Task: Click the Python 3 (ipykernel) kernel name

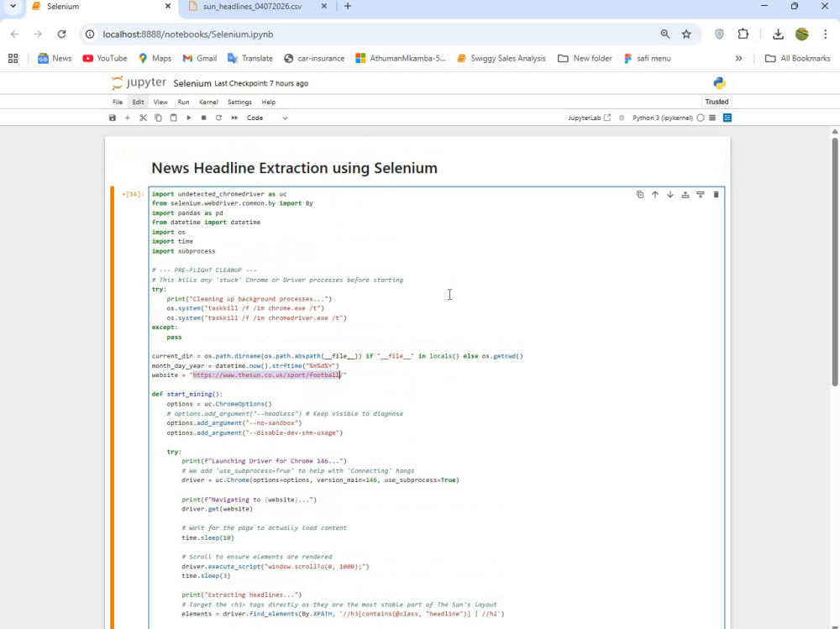Action: [x=662, y=118]
